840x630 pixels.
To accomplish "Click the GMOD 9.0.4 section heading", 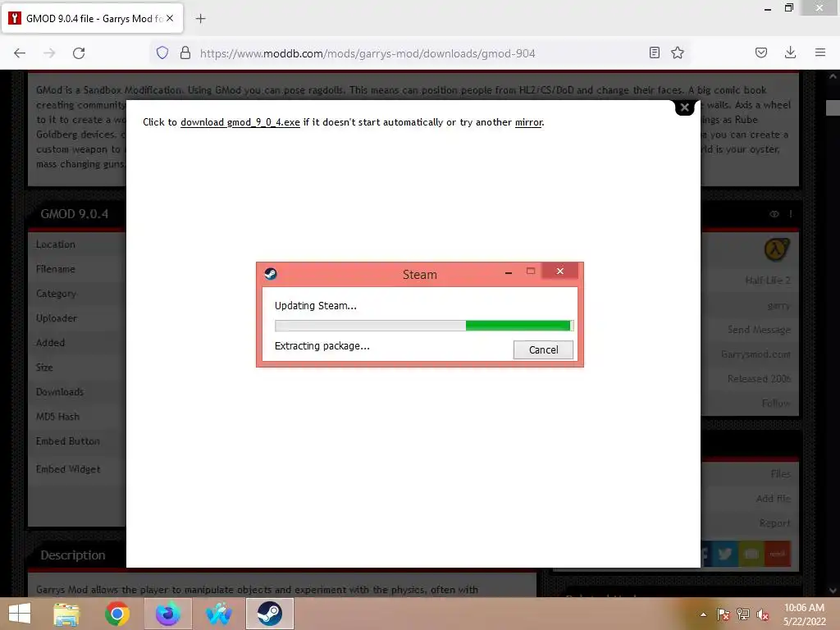I will (x=75, y=214).
